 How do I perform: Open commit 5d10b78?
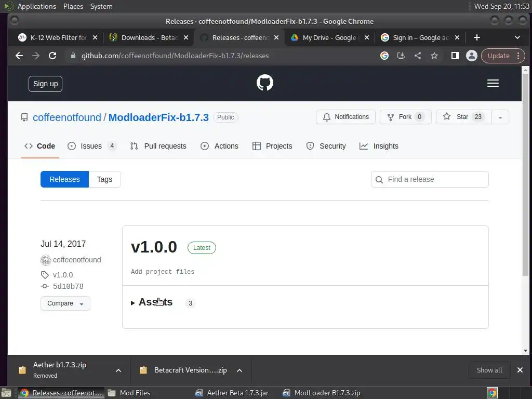point(68,286)
